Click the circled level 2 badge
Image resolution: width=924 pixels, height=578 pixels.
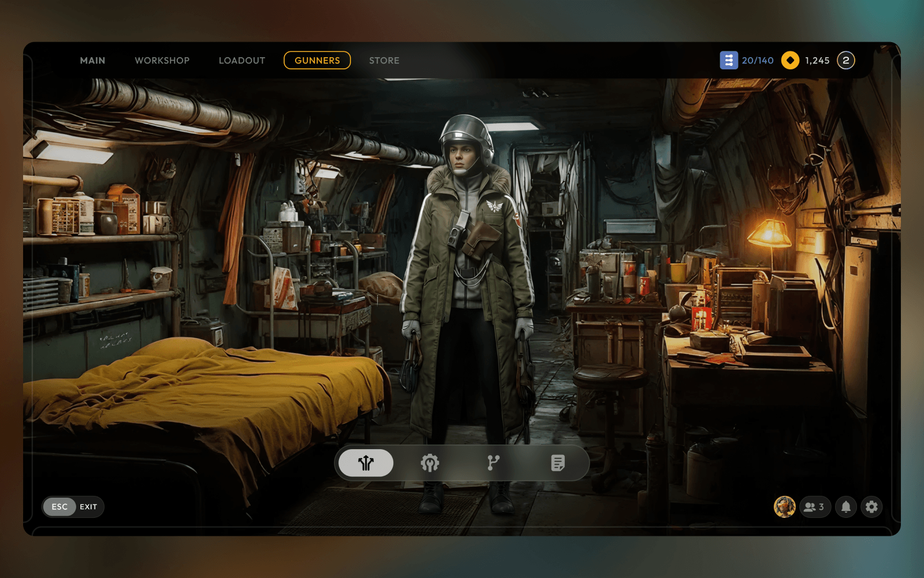coord(846,60)
